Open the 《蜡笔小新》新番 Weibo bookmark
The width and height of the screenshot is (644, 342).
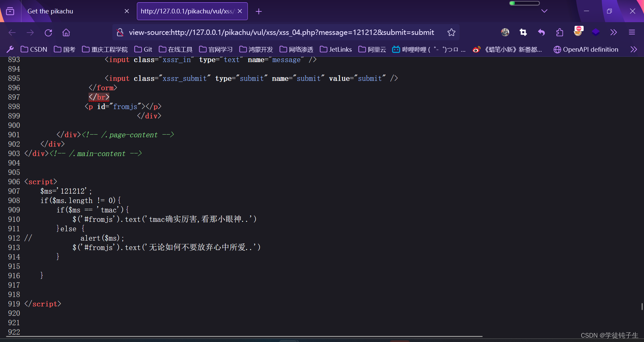pyautogui.click(x=507, y=49)
